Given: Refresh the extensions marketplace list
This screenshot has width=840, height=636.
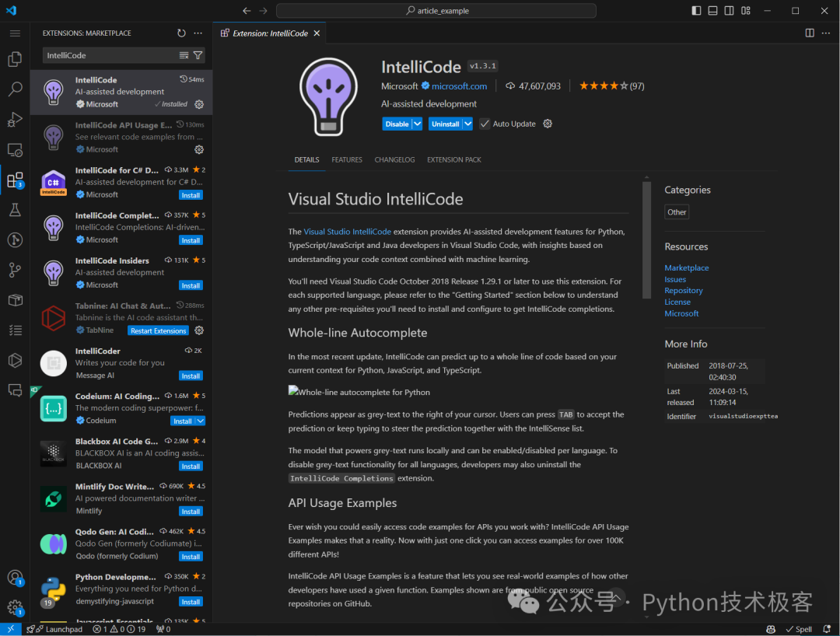Looking at the screenshot, I should (181, 33).
